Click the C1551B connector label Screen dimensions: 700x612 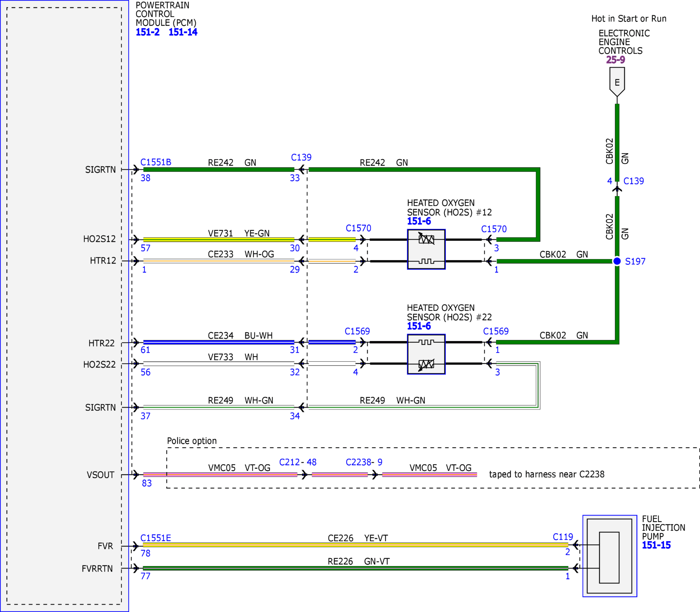tap(156, 162)
